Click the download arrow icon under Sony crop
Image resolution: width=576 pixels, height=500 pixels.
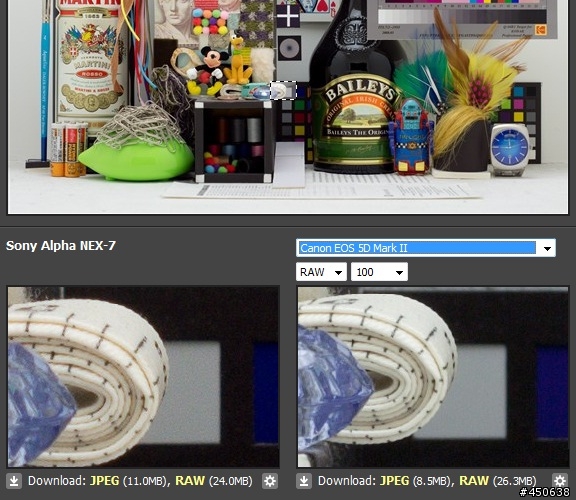click(x=14, y=481)
